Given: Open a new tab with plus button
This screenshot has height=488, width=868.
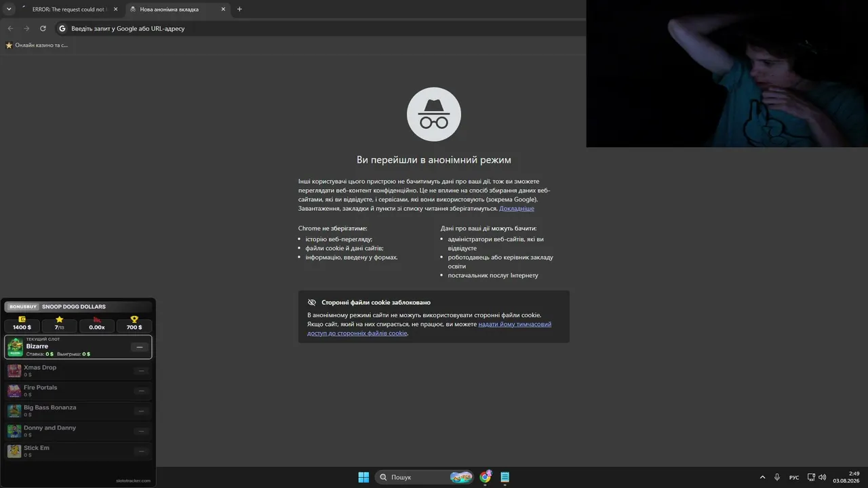Looking at the screenshot, I should click(x=239, y=9).
